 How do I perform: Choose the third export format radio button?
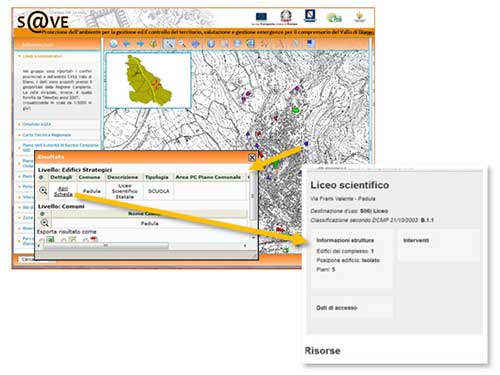pos(85,241)
